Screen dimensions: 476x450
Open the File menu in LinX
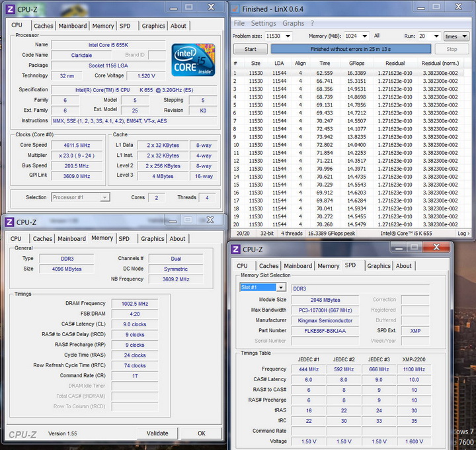(x=239, y=23)
